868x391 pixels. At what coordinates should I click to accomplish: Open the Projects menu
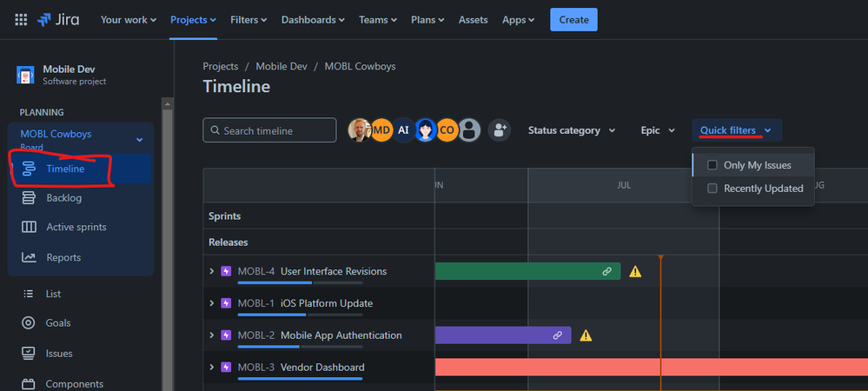(x=193, y=20)
